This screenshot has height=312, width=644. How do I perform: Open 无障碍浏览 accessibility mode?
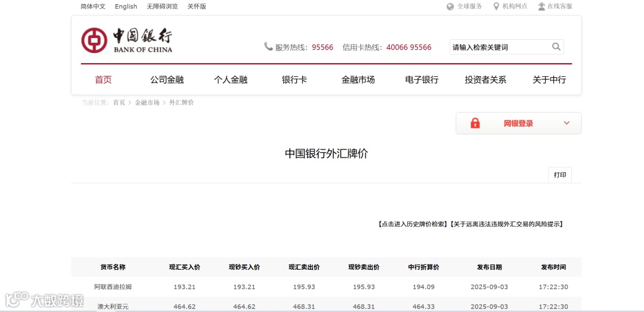(162, 7)
